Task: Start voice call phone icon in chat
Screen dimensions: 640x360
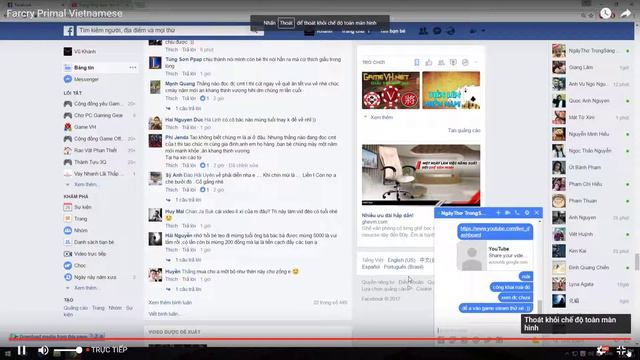Action: 517,213
